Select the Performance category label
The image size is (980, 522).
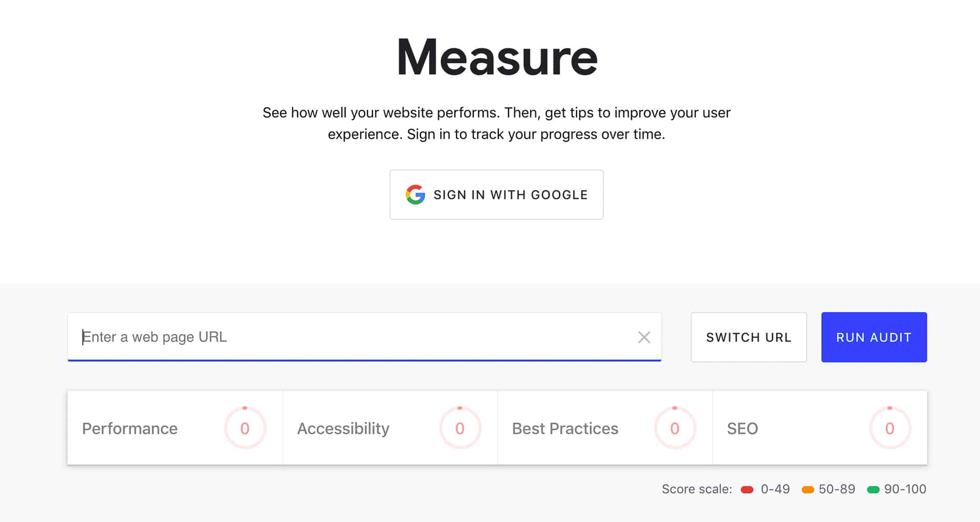coord(130,428)
